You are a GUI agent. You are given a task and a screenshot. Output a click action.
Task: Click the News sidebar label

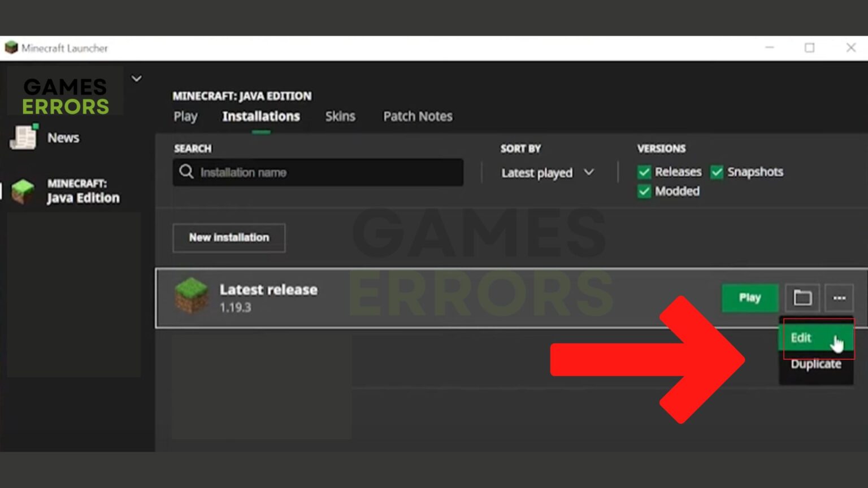pos(63,138)
